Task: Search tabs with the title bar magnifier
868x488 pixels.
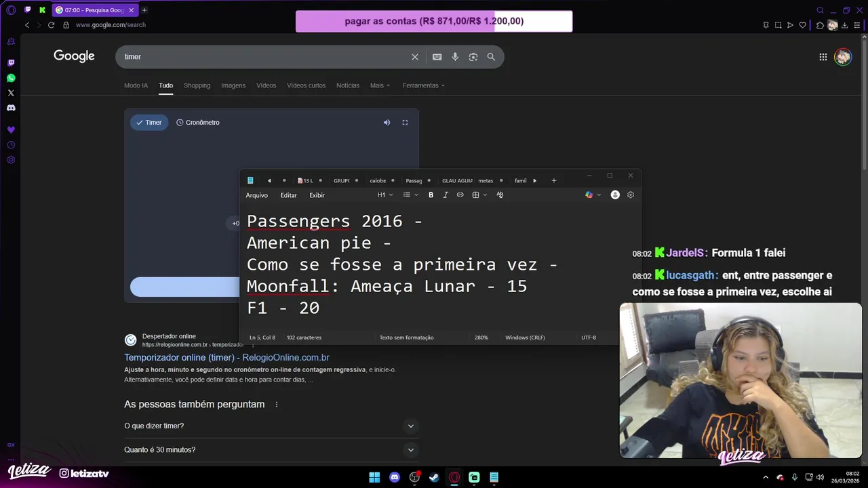Action: (821, 10)
